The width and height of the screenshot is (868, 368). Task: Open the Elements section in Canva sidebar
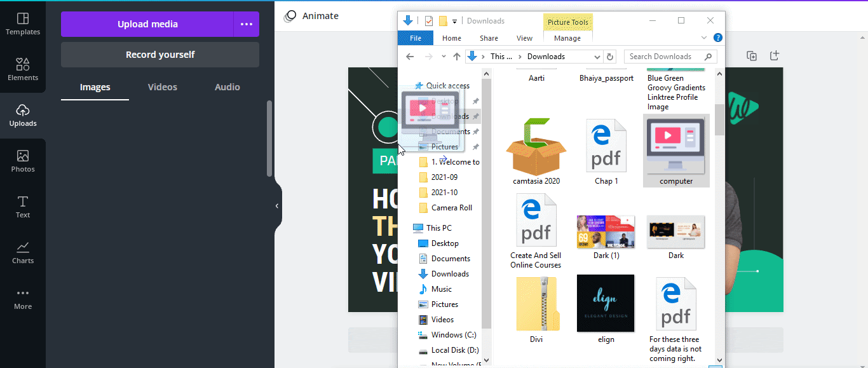23,70
